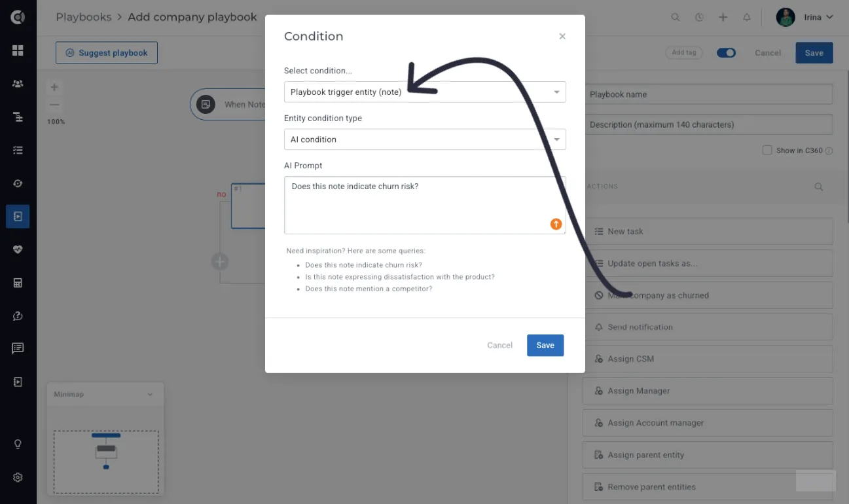Click the notification bell in top bar
The width and height of the screenshot is (849, 504).
coord(747,18)
